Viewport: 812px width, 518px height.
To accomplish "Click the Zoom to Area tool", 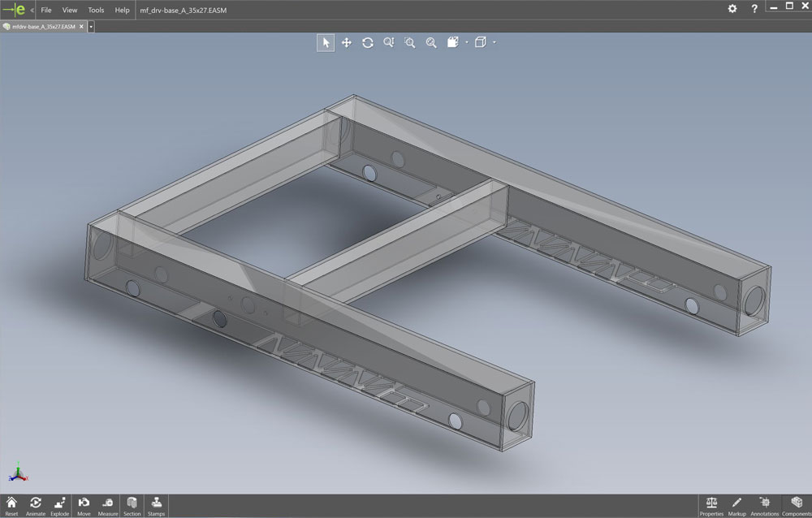I will [410, 42].
